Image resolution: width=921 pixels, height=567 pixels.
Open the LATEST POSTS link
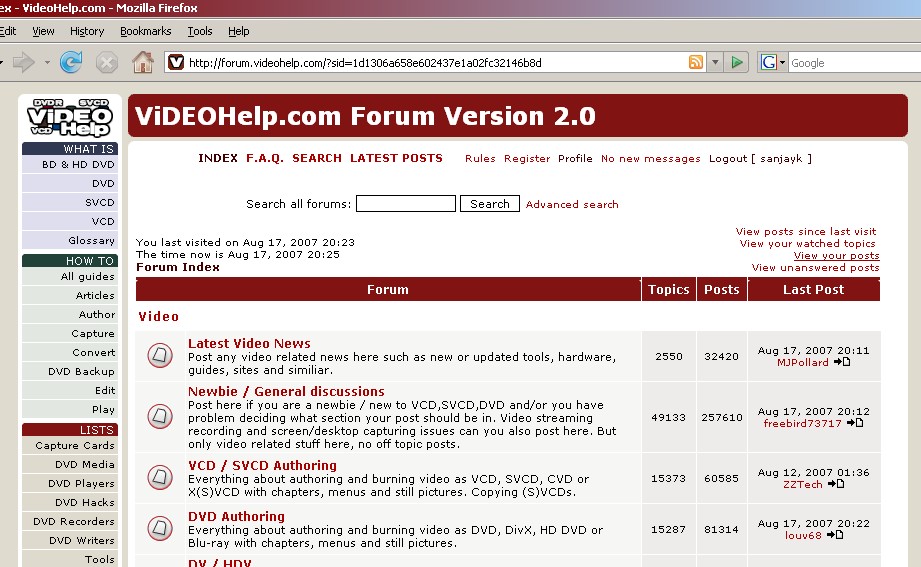[396, 158]
